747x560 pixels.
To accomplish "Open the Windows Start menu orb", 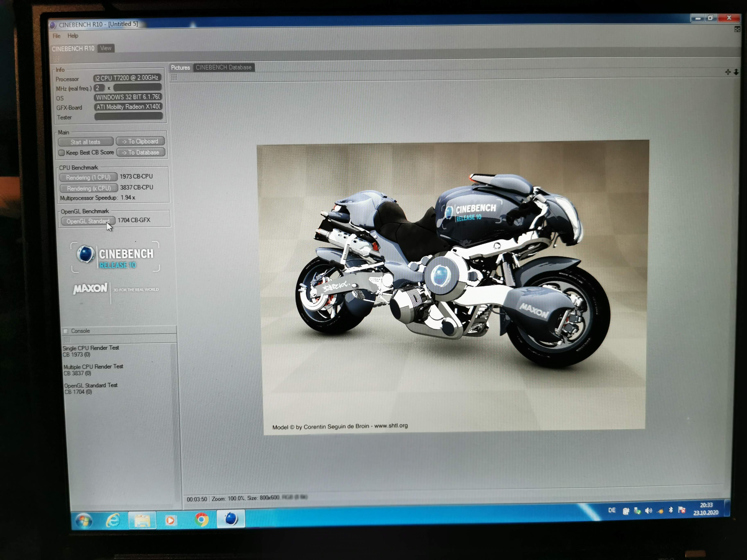I will click(84, 521).
